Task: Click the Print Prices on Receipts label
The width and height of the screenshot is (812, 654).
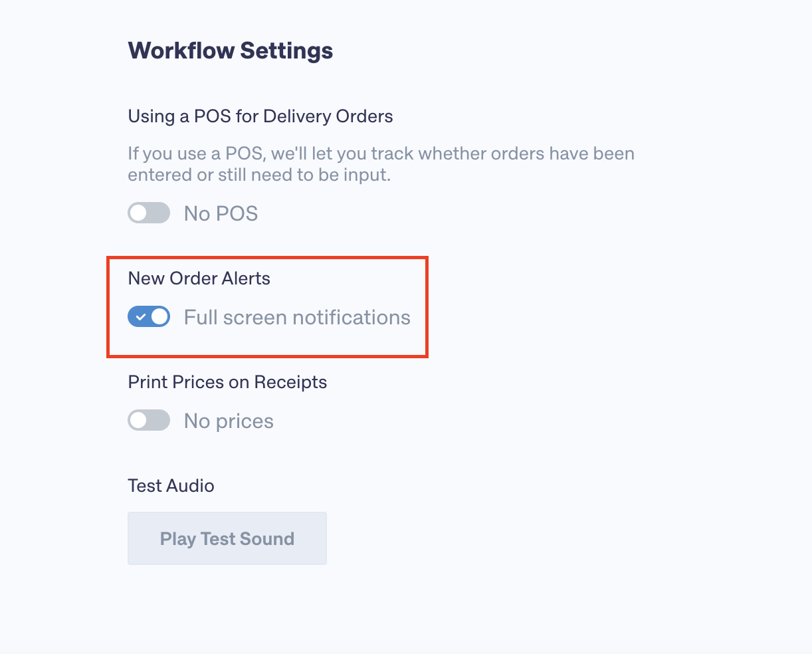Action: coord(227,382)
